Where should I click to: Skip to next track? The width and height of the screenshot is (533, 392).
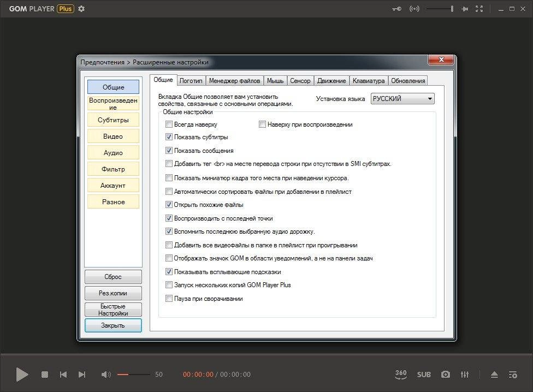pos(82,375)
